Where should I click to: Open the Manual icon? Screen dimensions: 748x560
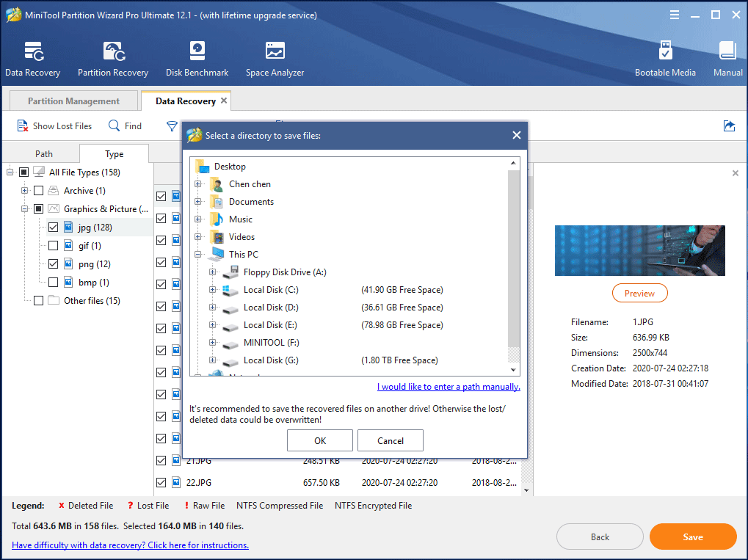click(x=727, y=51)
